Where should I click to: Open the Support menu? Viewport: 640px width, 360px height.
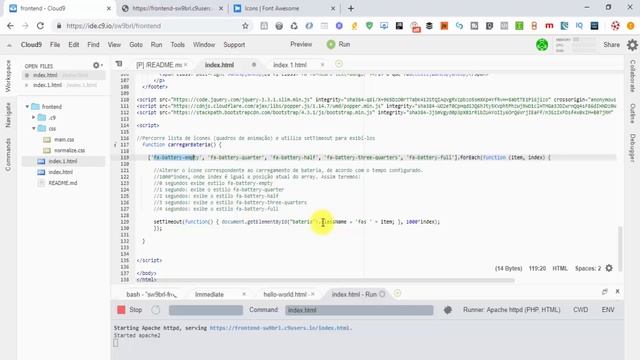234,44
